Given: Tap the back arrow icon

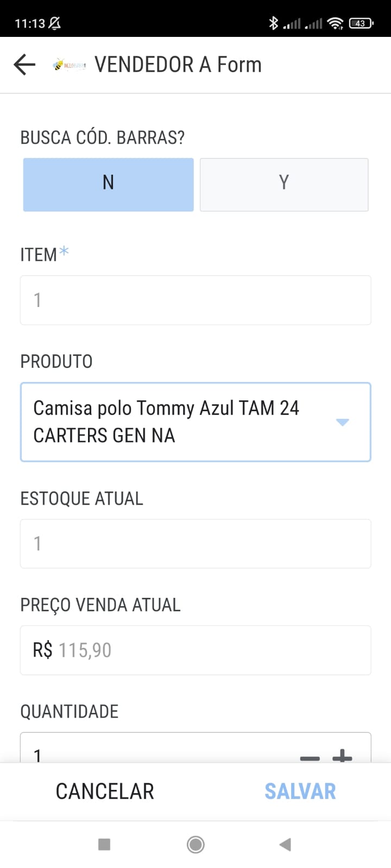Looking at the screenshot, I should click(24, 65).
